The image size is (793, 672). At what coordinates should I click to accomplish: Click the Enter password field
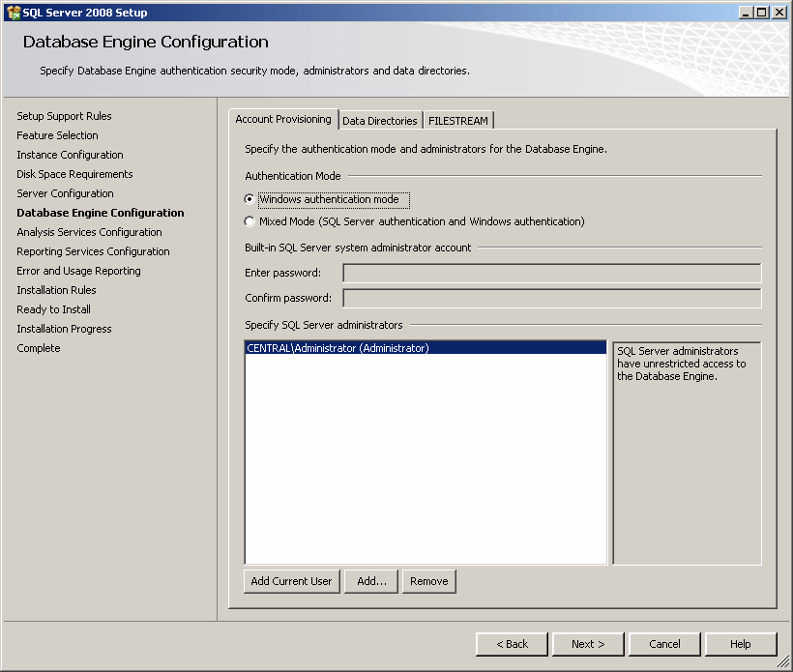[552, 273]
